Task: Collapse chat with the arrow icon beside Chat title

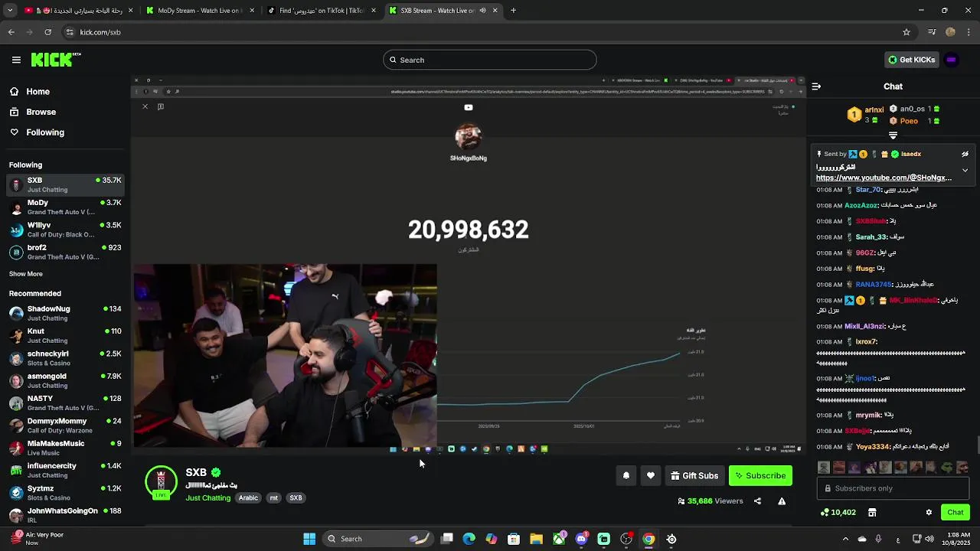Action: pos(816,86)
